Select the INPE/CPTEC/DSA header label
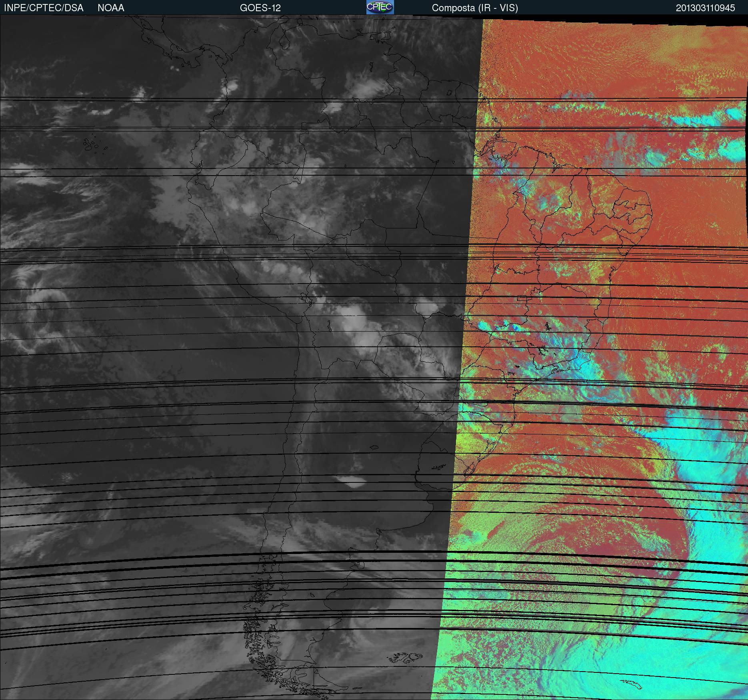This screenshot has width=748, height=700. (44, 8)
